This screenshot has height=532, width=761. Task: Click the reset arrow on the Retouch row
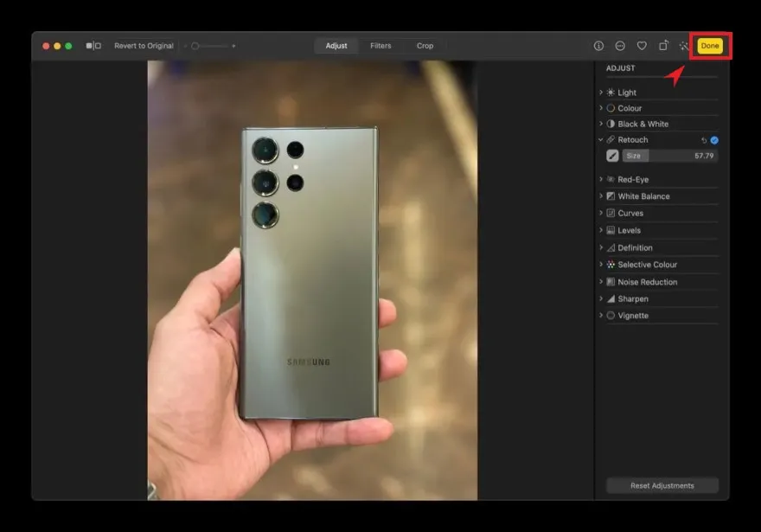tap(702, 139)
